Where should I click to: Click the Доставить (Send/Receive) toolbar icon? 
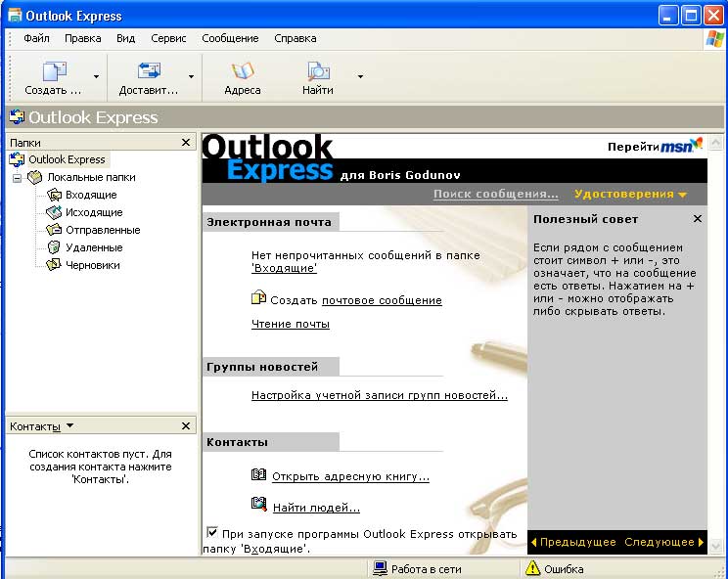[x=149, y=71]
